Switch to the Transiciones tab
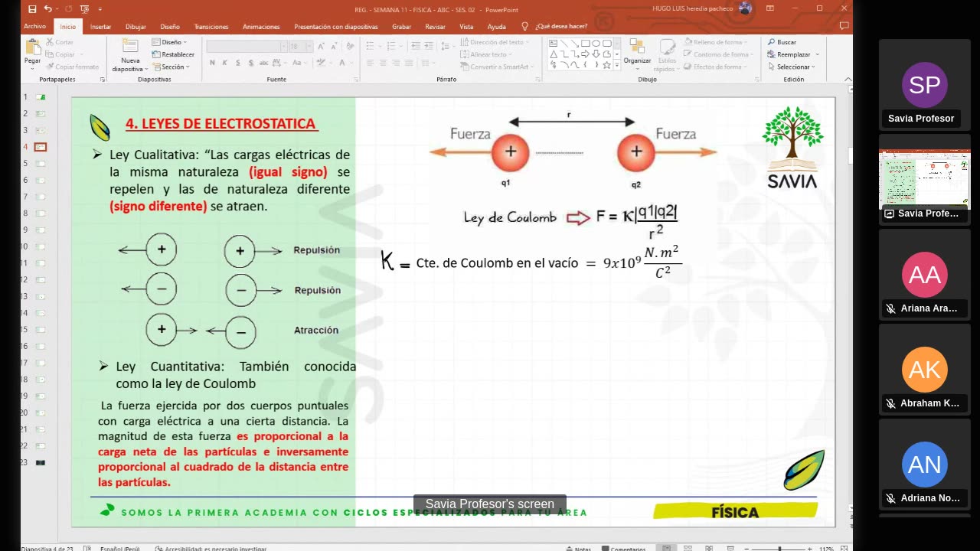The image size is (980, 551). click(211, 26)
